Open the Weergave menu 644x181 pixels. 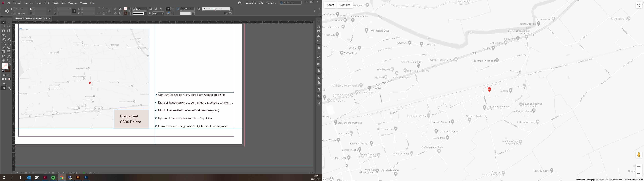coord(73,3)
